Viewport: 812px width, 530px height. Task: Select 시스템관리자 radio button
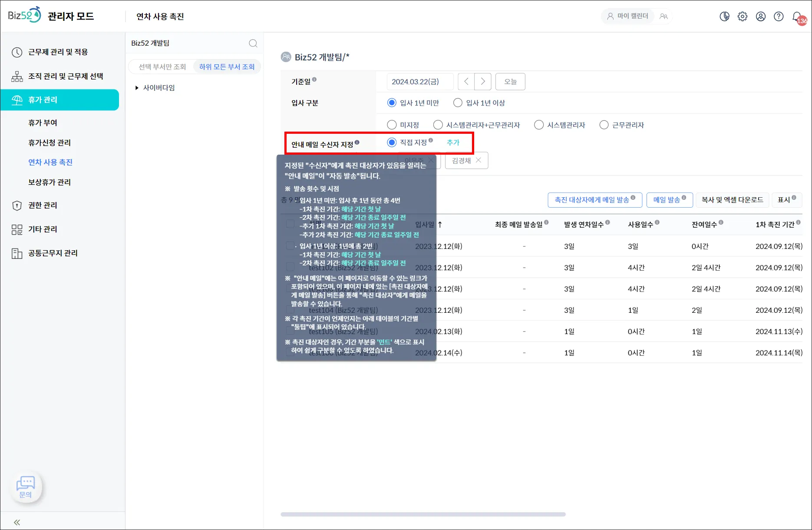click(539, 125)
